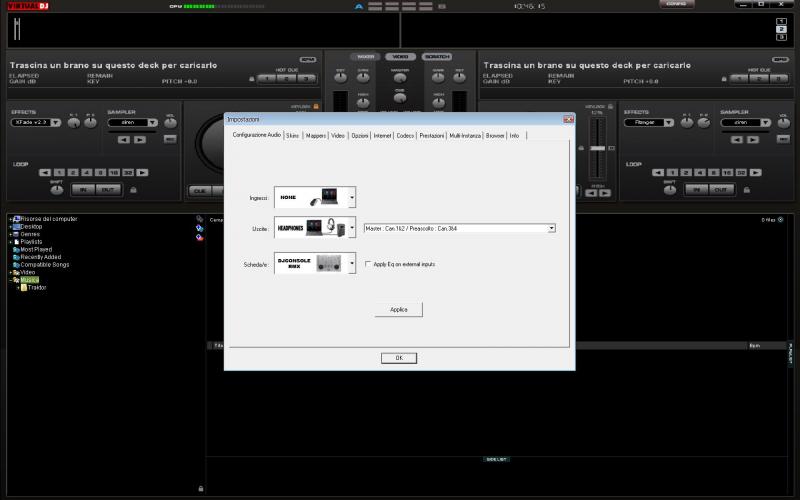Open the Browser tab in settings
The image size is (800, 500).
[x=495, y=136]
